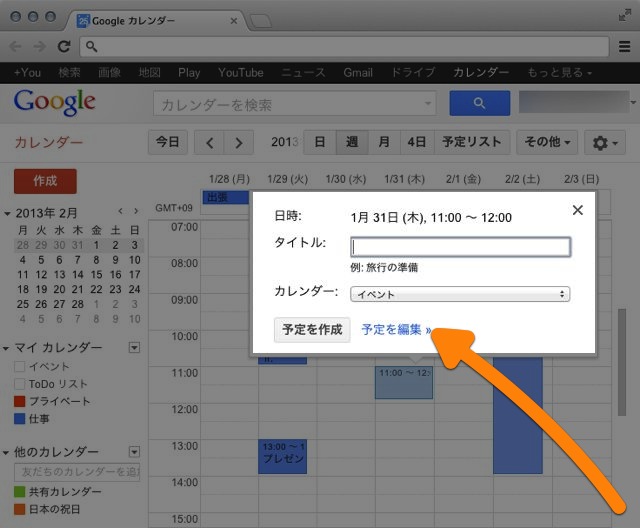The height and width of the screenshot is (528, 640).
Task: Open the カレンダー イベント select box
Action: pos(460,294)
